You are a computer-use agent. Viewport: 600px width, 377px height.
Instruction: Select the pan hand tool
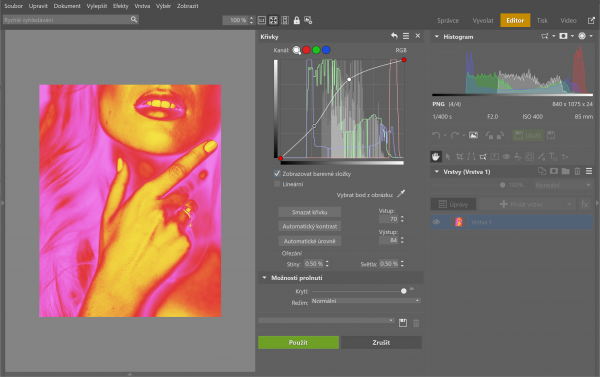(x=435, y=156)
